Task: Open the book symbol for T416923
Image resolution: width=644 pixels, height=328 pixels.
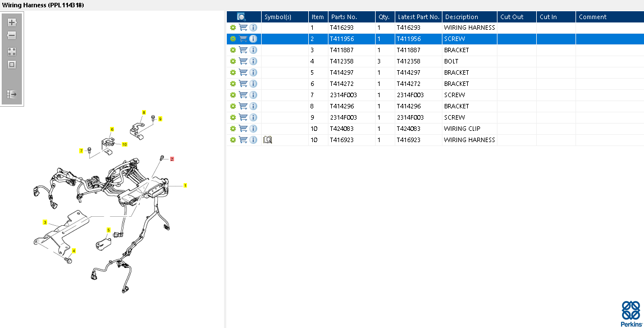Action: click(x=268, y=140)
